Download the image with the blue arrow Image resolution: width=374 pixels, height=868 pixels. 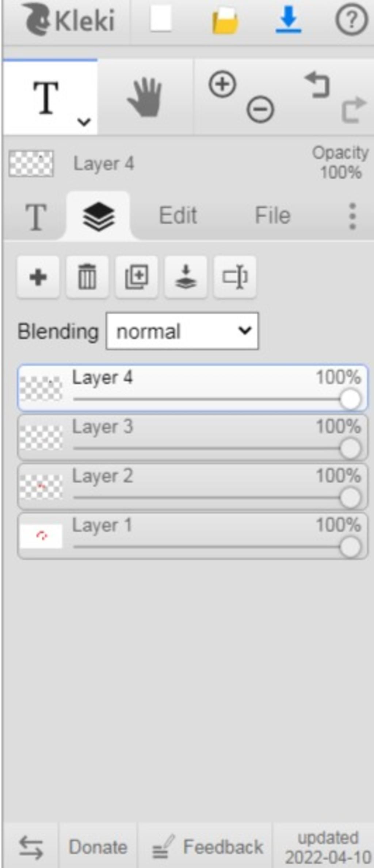click(288, 20)
